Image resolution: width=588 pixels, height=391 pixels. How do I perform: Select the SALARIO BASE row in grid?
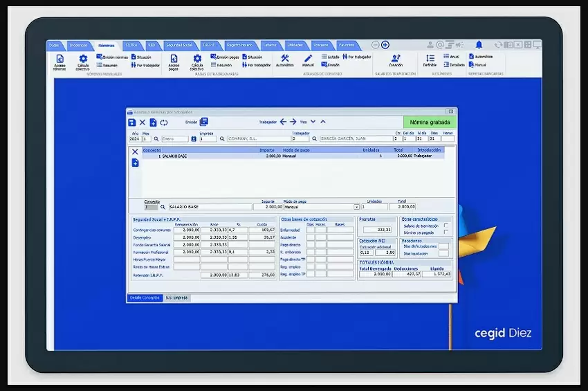(293, 156)
